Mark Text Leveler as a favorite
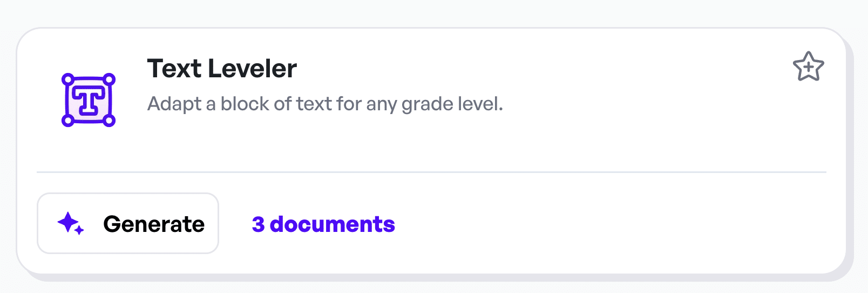 (x=808, y=67)
